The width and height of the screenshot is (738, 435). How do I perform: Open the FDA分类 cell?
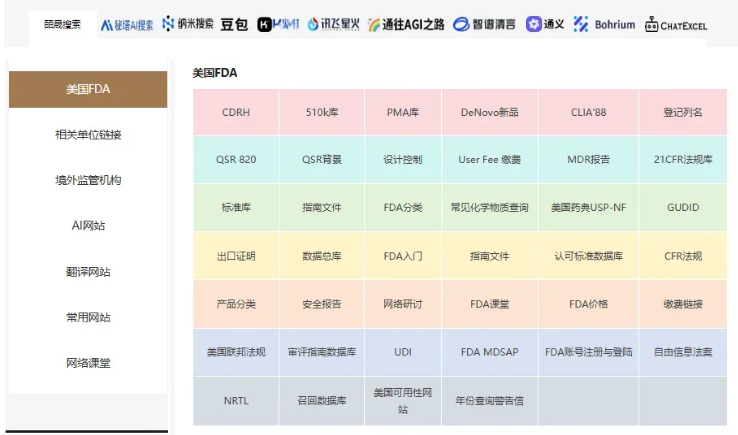[403, 208]
